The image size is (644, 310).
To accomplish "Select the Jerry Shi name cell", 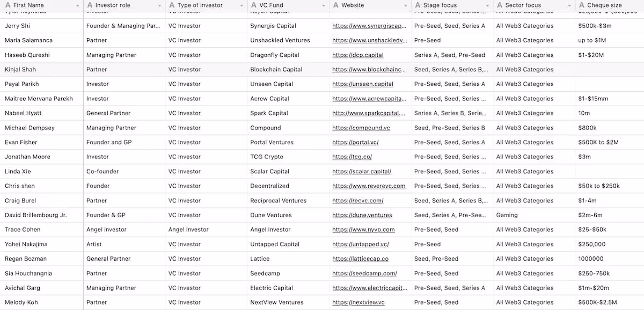I will [x=42, y=26].
